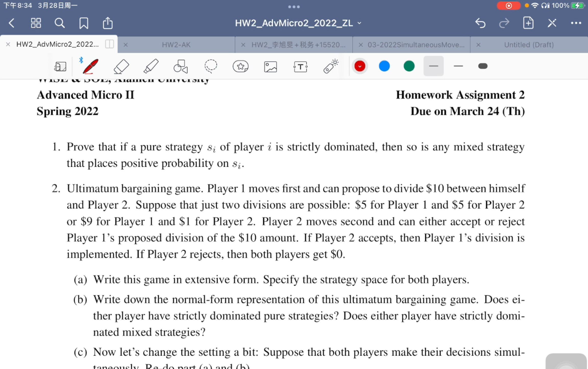Close the HW2-AK tab
Viewport: 588px width, 369px height.
point(126,45)
